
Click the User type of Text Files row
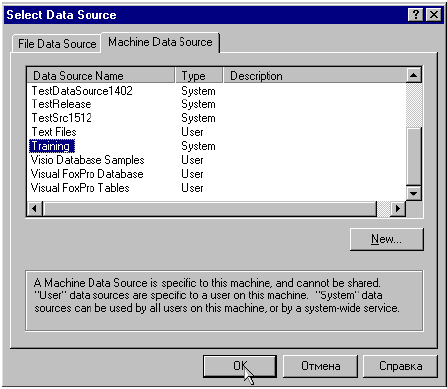[x=192, y=132]
